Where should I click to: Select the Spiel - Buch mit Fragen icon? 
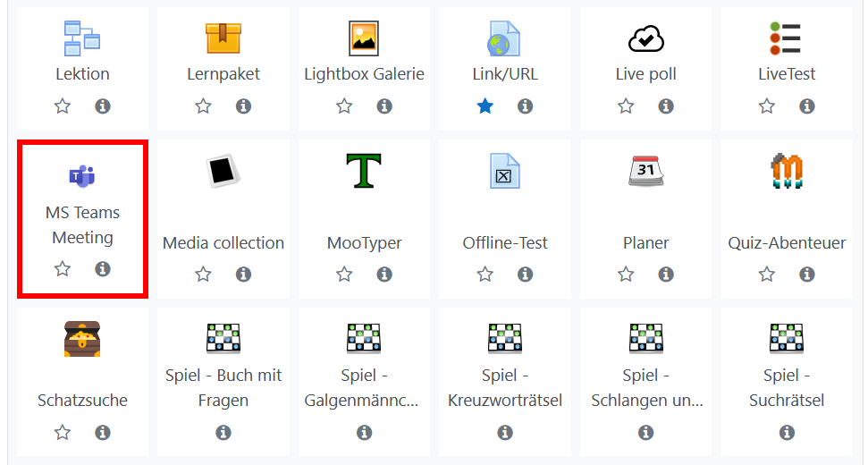click(x=223, y=339)
